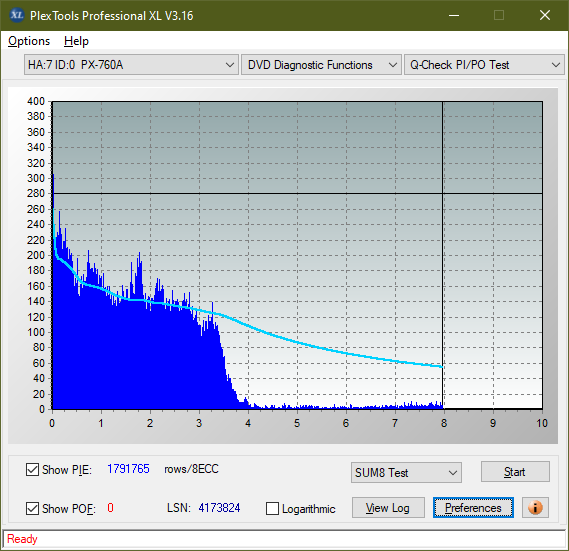
Task: Open the Options menu
Action: click(29, 41)
